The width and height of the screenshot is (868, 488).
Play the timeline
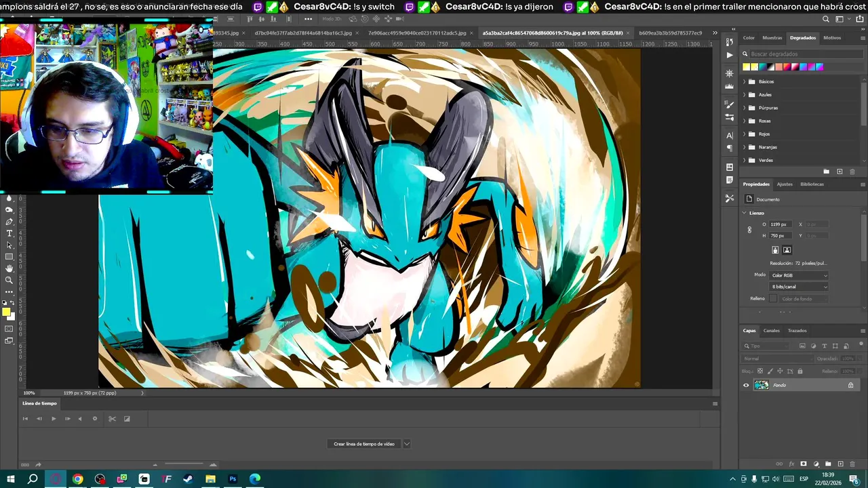(x=54, y=419)
